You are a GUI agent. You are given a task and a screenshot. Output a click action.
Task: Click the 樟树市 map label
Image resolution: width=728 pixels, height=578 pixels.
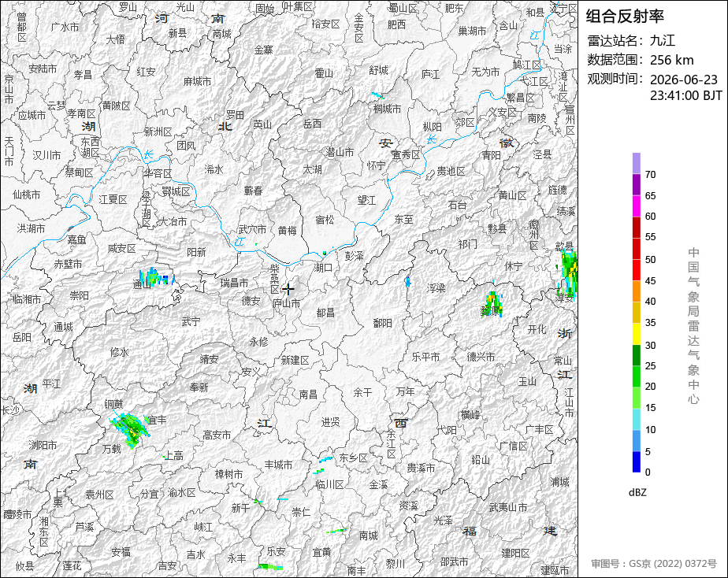[x=228, y=474]
